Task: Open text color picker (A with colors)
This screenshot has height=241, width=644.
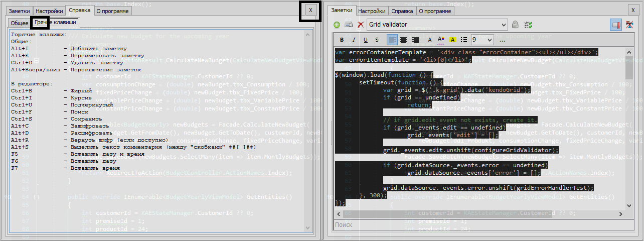Action: [441, 40]
